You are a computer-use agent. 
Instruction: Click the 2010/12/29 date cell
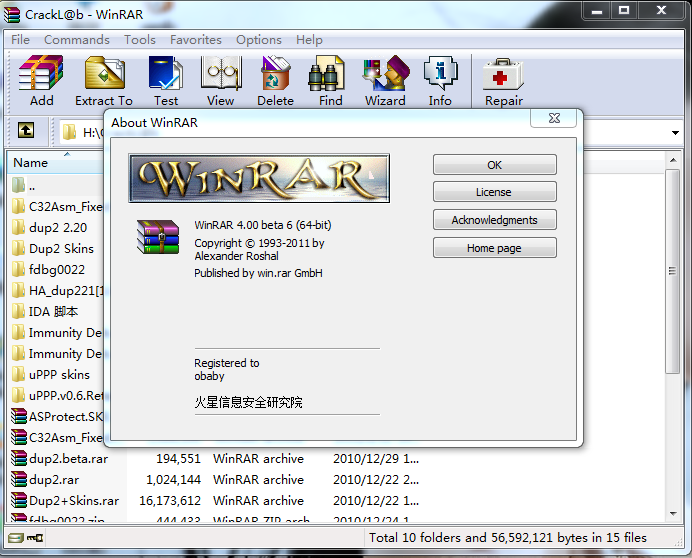376,458
